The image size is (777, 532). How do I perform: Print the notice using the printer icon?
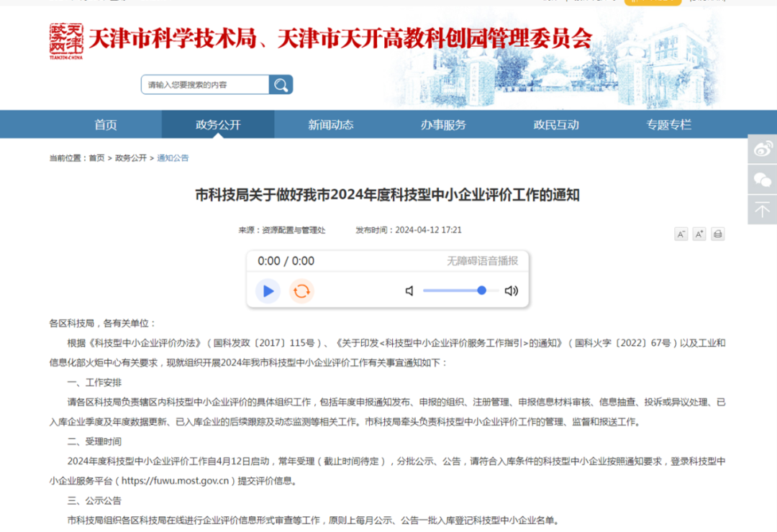pos(717,234)
